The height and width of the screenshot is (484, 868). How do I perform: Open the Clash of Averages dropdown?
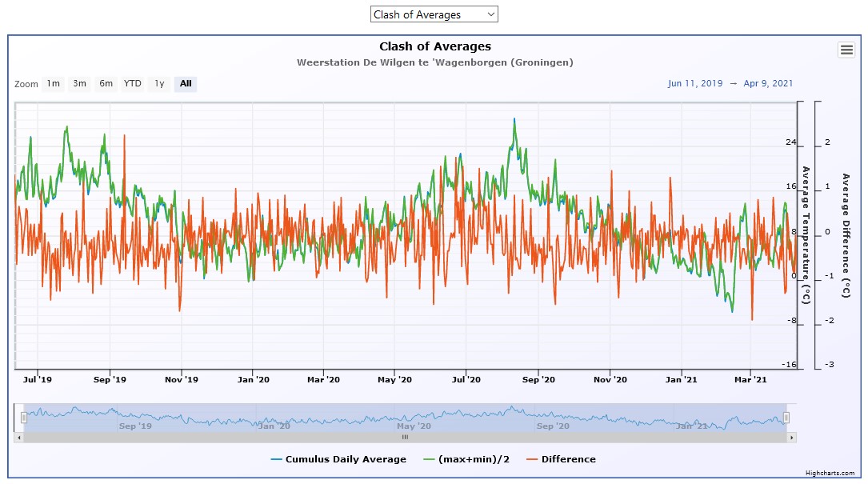434,14
